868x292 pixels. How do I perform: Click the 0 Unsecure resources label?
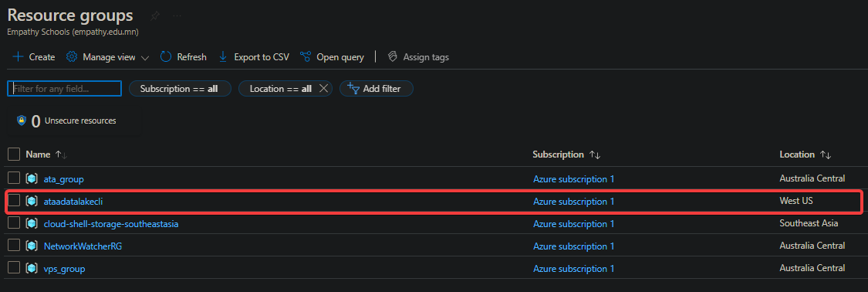point(73,121)
